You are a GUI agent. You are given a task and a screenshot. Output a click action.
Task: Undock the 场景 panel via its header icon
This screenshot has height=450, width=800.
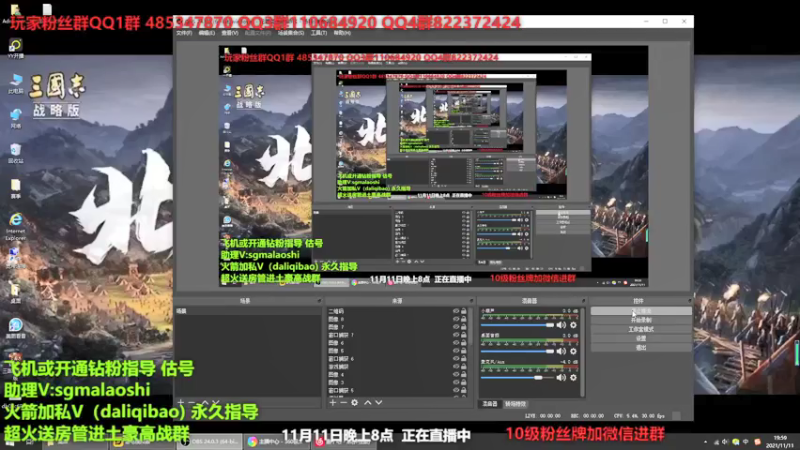coord(319,301)
